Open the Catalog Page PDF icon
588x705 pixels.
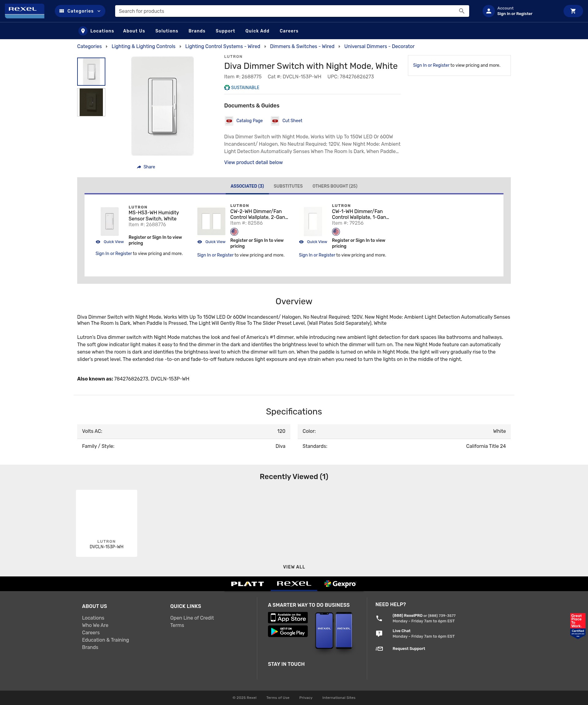pyautogui.click(x=229, y=121)
